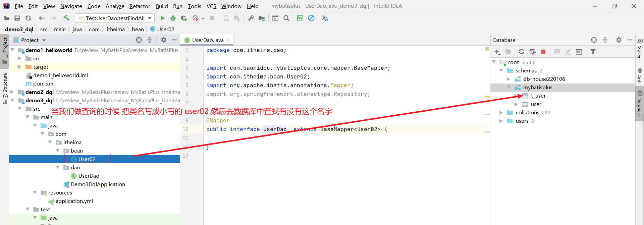Select application.yml file
Screen dimensions: 644x225
pyautogui.click(x=74, y=201)
